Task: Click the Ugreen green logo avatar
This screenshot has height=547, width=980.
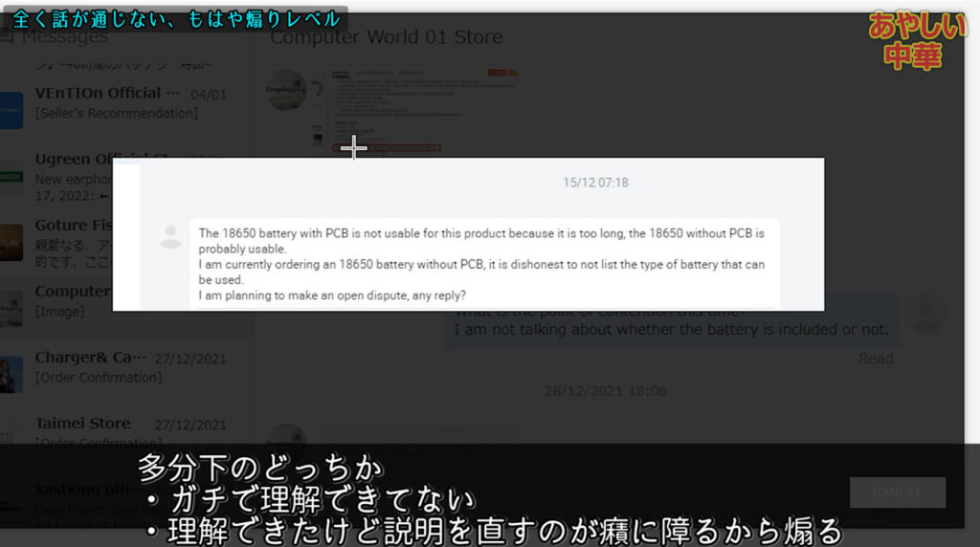Action: click(x=11, y=177)
